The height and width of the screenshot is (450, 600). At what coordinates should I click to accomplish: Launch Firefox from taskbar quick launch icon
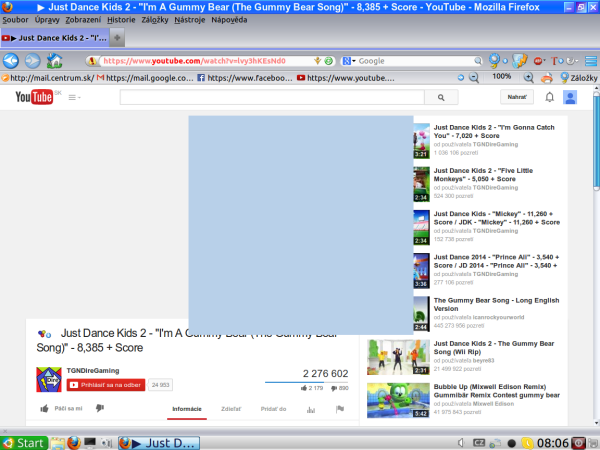(x=74, y=443)
